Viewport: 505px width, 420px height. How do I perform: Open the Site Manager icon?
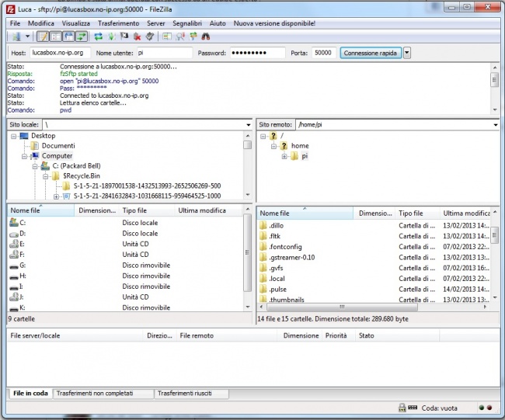(x=16, y=36)
